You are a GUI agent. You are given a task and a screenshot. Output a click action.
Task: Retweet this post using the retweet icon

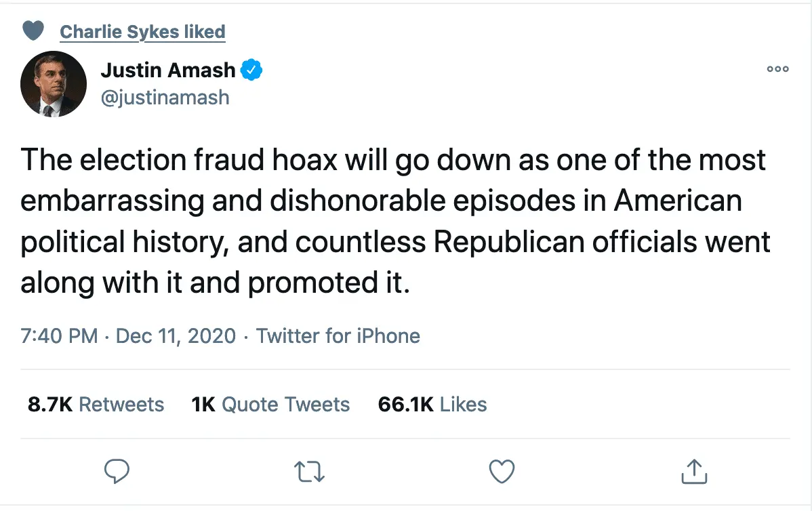310,472
